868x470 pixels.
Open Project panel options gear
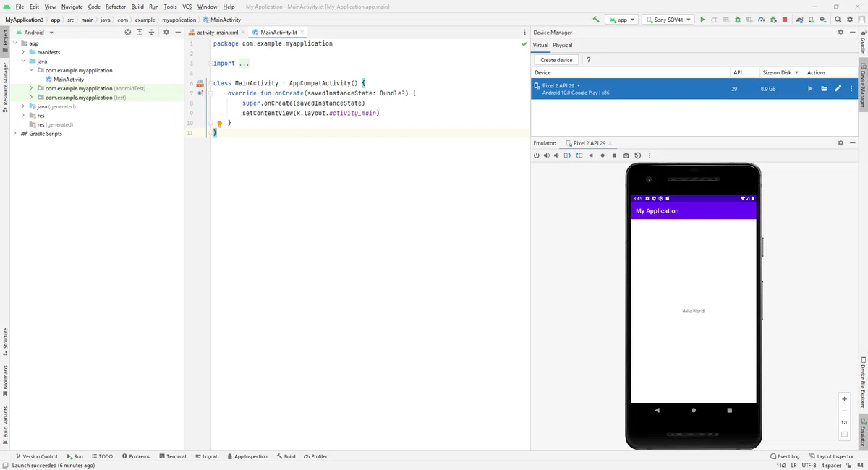(x=166, y=32)
